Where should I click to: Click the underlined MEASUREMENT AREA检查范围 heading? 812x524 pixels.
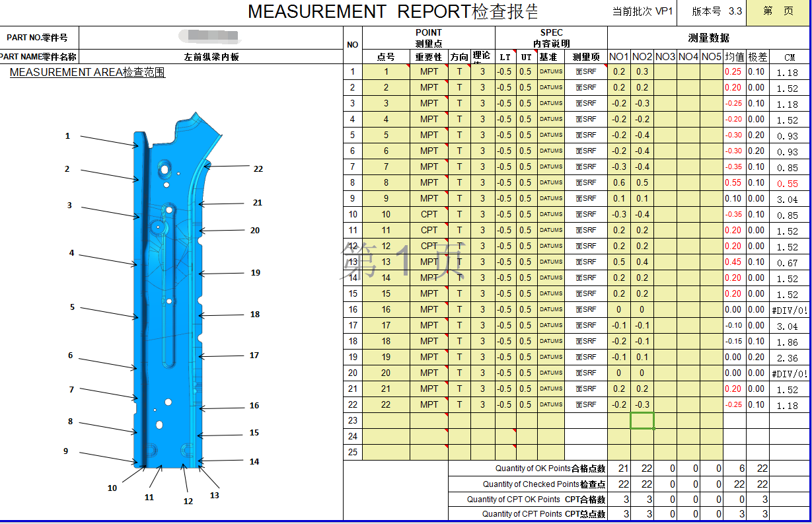(87, 73)
